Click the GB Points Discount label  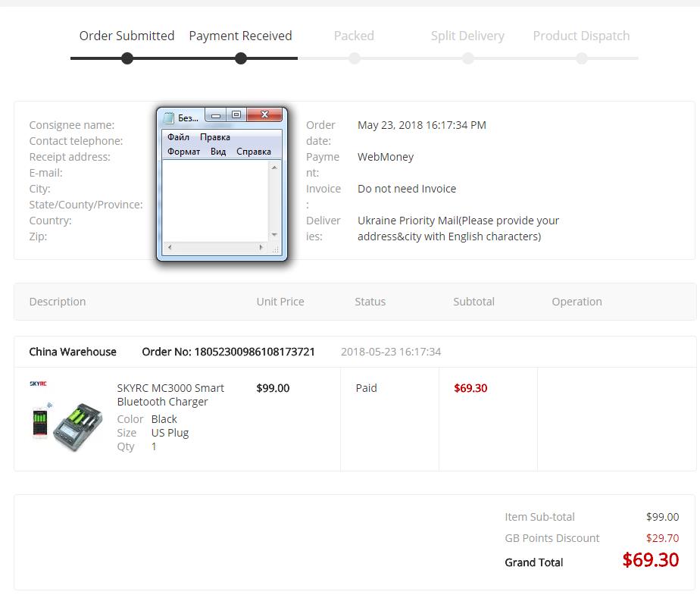[x=552, y=538]
